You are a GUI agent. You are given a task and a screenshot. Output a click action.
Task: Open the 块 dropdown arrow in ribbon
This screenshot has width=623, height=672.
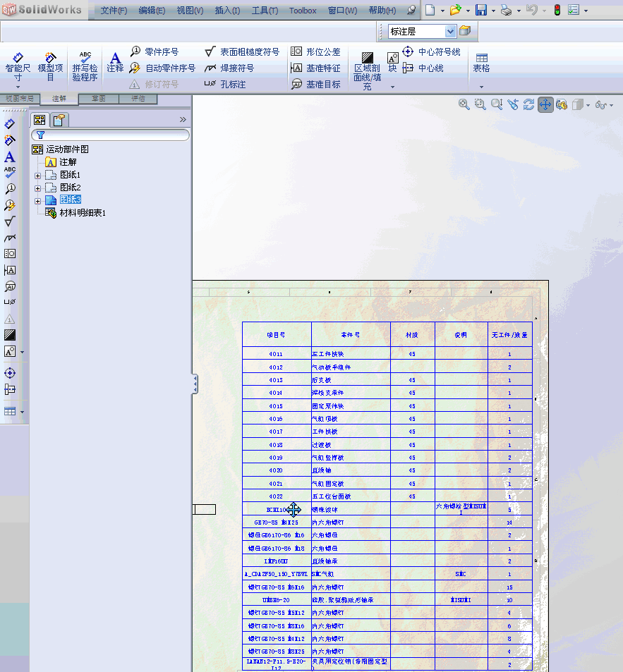(x=392, y=87)
